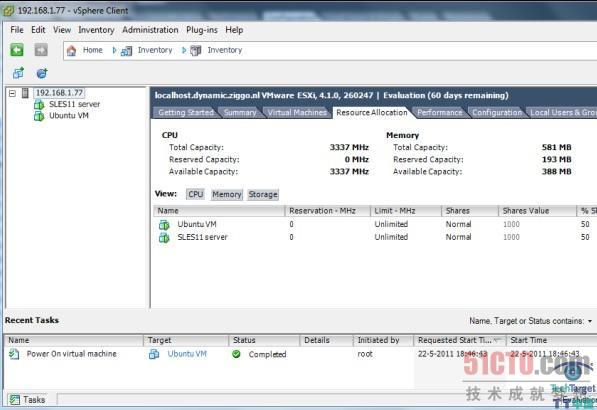The height and width of the screenshot is (410, 597).
Task: Switch to the Performance tab
Action: [440, 112]
